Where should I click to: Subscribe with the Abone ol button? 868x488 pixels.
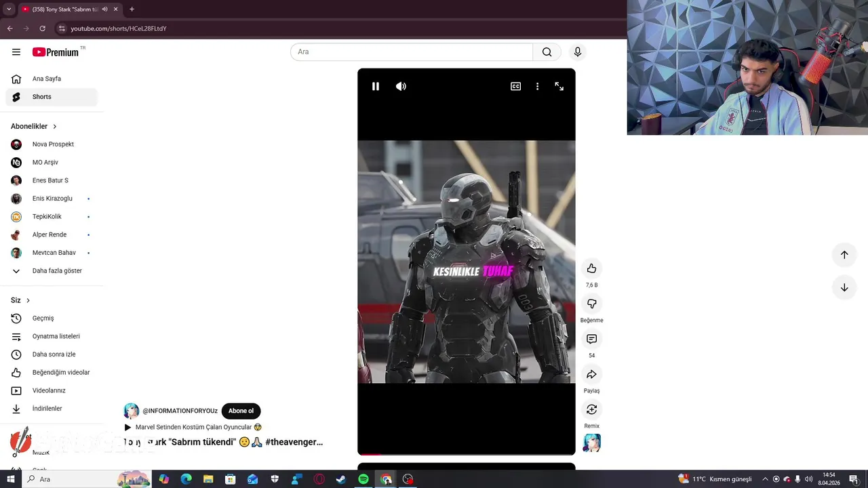[x=241, y=411]
